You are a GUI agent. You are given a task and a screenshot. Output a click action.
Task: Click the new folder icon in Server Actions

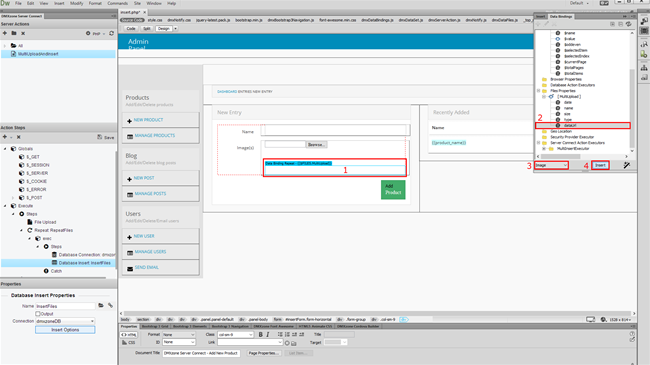(14, 33)
